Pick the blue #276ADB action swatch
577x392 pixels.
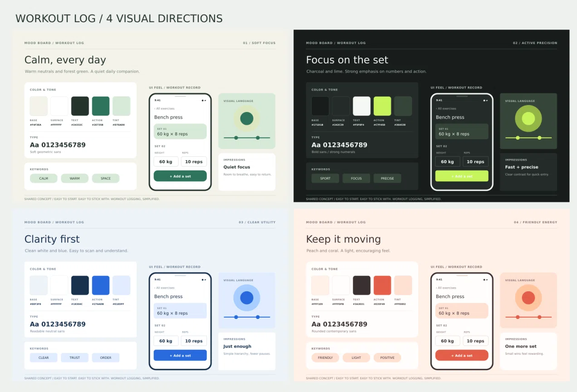(101, 285)
